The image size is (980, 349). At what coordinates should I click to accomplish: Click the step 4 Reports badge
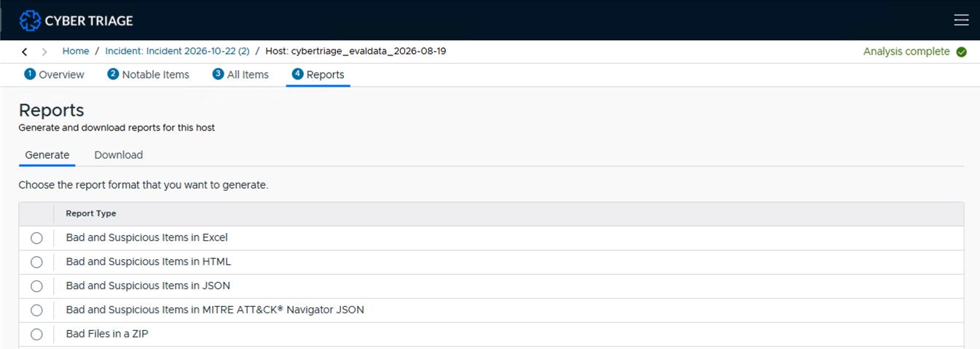point(297,74)
